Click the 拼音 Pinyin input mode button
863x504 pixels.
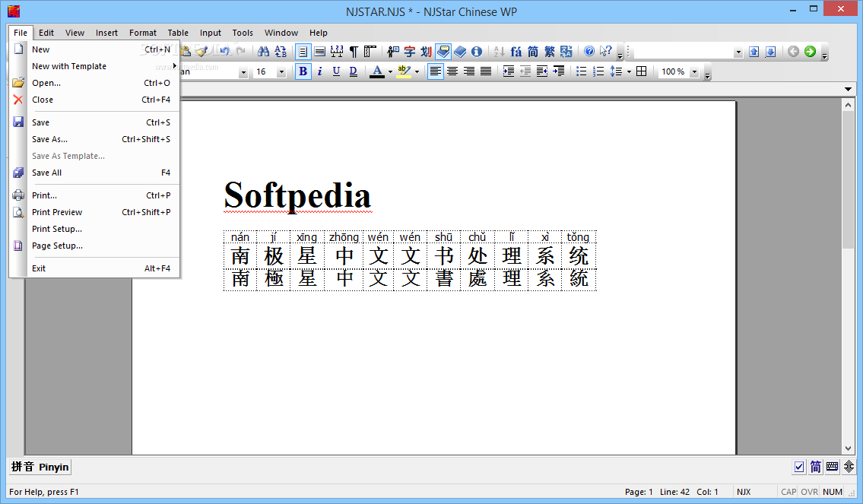click(x=40, y=468)
